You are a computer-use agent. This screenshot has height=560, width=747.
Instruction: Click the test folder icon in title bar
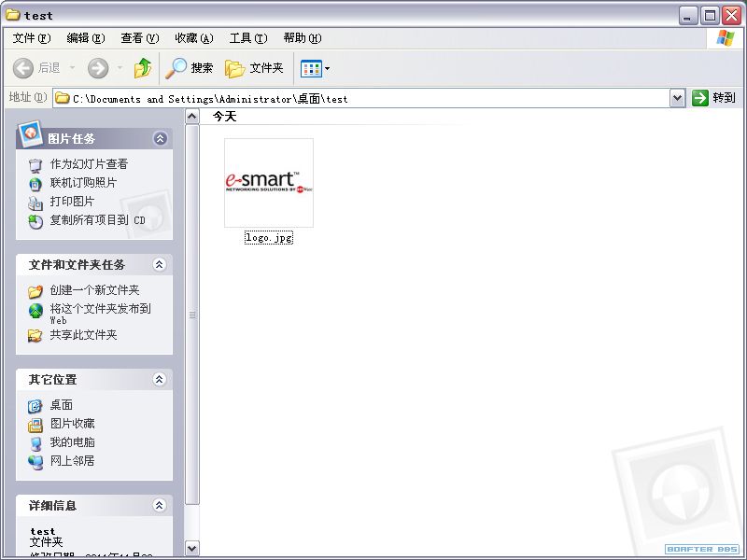13,15
